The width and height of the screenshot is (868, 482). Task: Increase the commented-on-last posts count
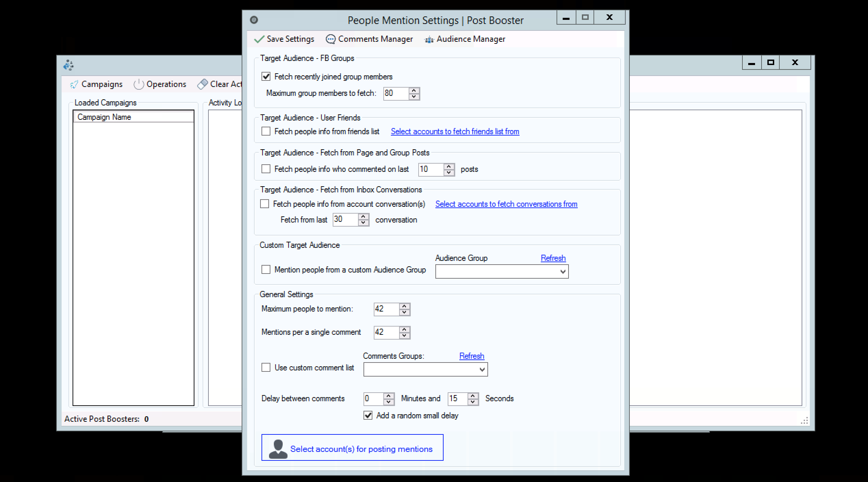point(449,166)
